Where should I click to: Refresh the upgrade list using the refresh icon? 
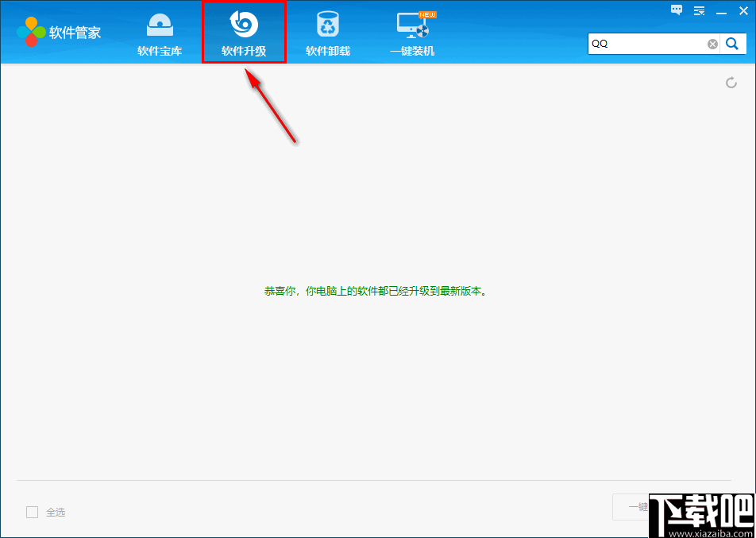click(730, 82)
